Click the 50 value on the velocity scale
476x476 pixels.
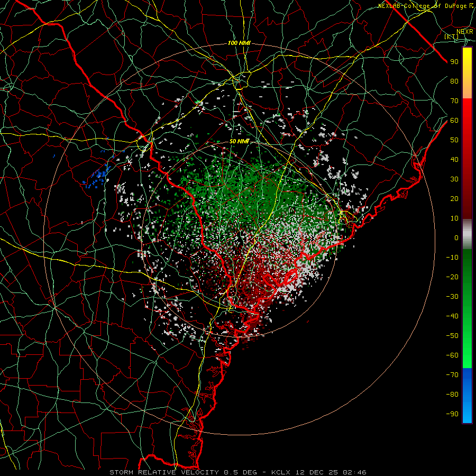[x=454, y=140]
